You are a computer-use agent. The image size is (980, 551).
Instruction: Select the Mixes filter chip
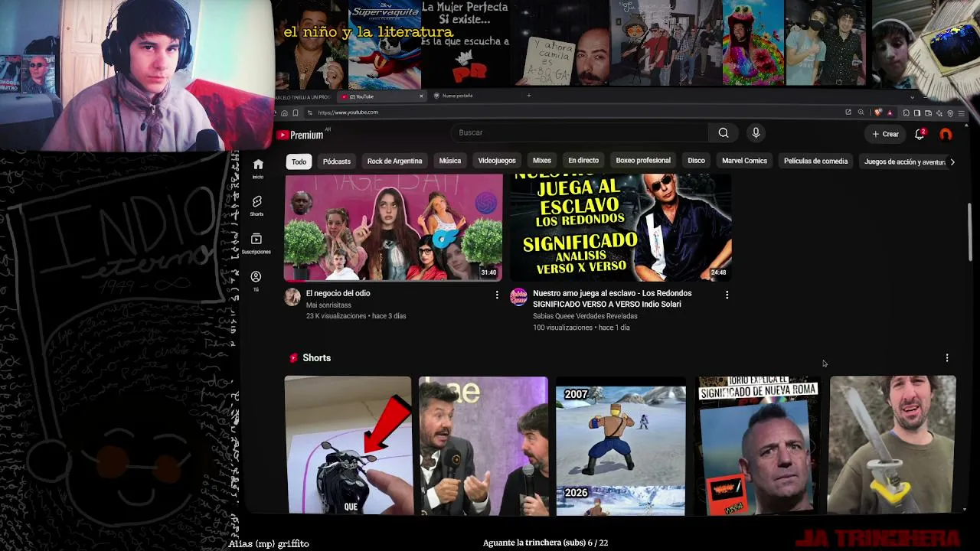pyautogui.click(x=542, y=161)
